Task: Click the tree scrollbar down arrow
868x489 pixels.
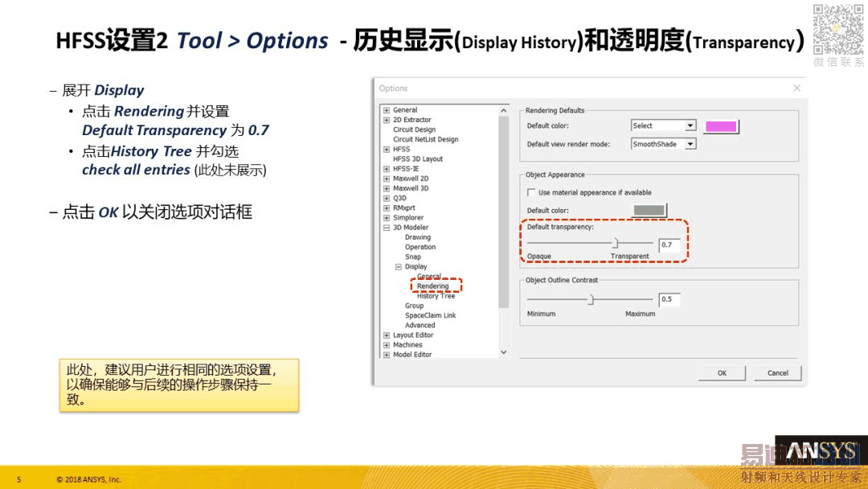Action: point(504,352)
